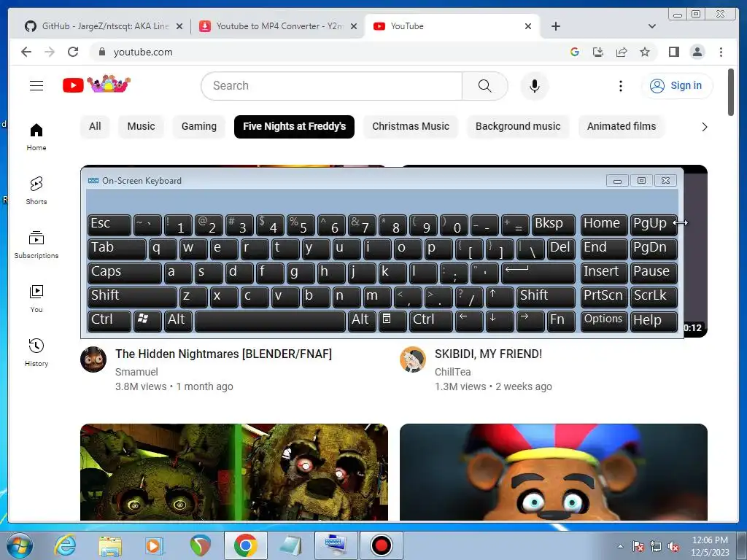Toggle right Alt key on on-screen keyboard

pos(362,321)
